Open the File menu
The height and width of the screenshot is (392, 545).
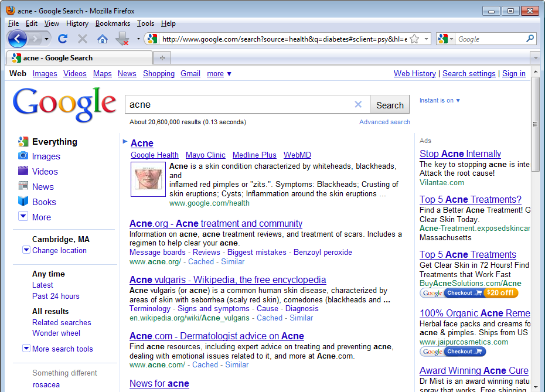pos(13,23)
